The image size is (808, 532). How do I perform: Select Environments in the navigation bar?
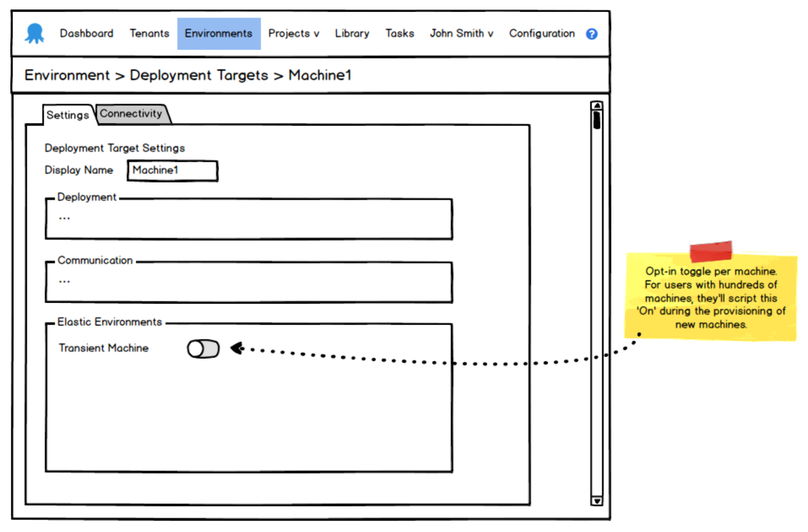(x=219, y=34)
